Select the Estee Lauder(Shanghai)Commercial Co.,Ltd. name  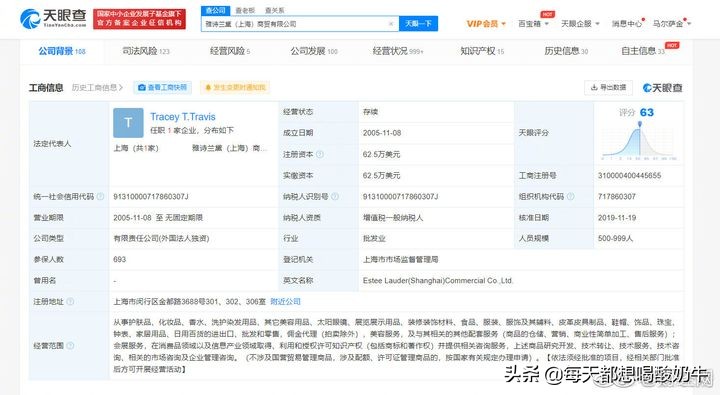pyautogui.click(x=438, y=281)
